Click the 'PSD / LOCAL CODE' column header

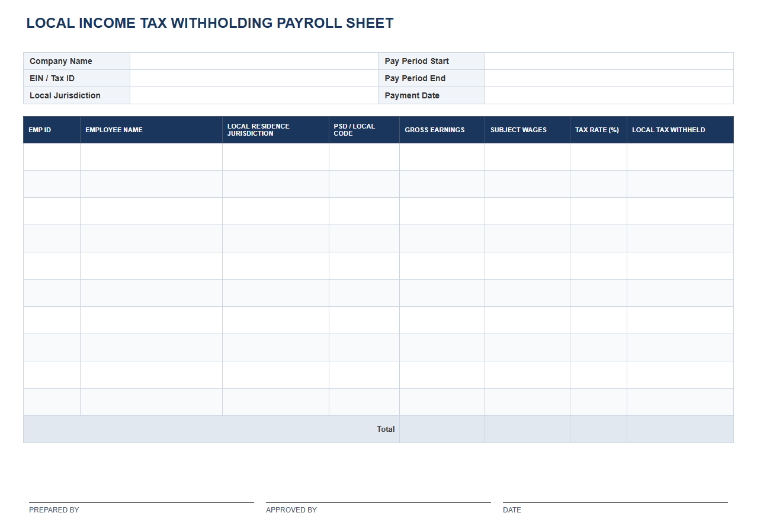click(x=364, y=130)
